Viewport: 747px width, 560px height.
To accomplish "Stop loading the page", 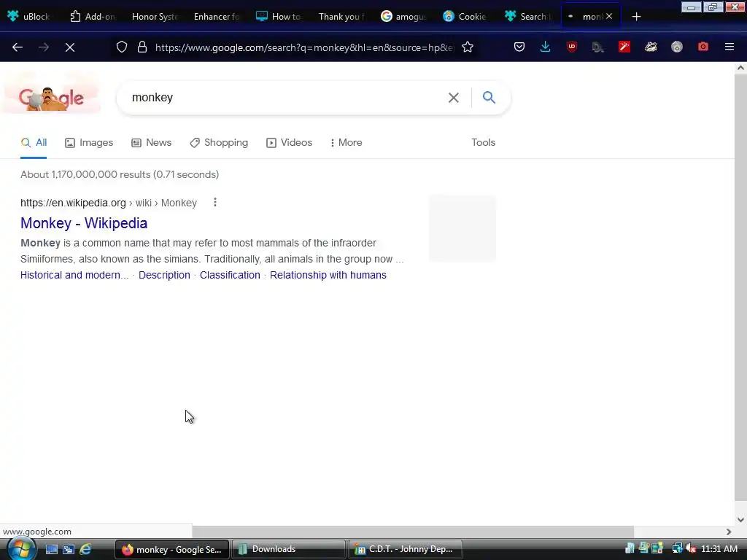I will pyautogui.click(x=69, y=47).
